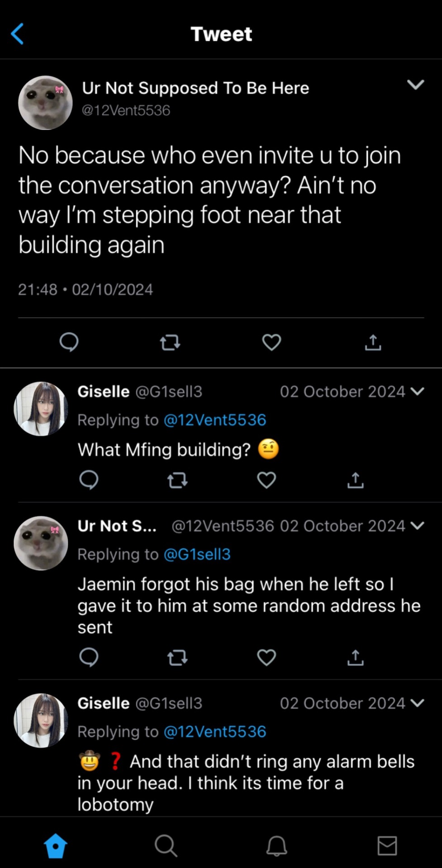The image size is (442, 868).
Task: Like Giselle's "What Mfing building?" reply
Action: 266,480
